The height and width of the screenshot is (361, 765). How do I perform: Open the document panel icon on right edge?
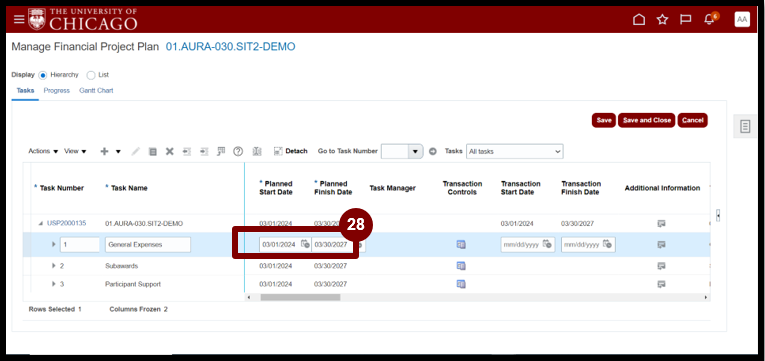[745, 126]
